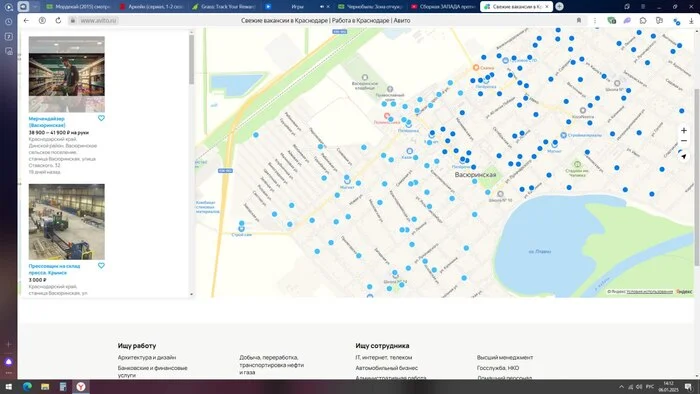
Task: Reload the Avito page
Action: [x=58, y=21]
